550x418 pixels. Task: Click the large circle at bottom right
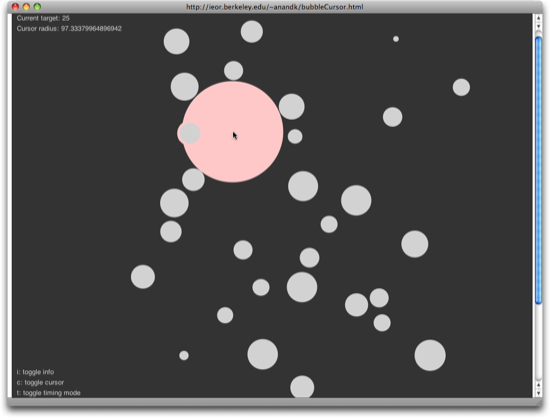click(x=430, y=355)
